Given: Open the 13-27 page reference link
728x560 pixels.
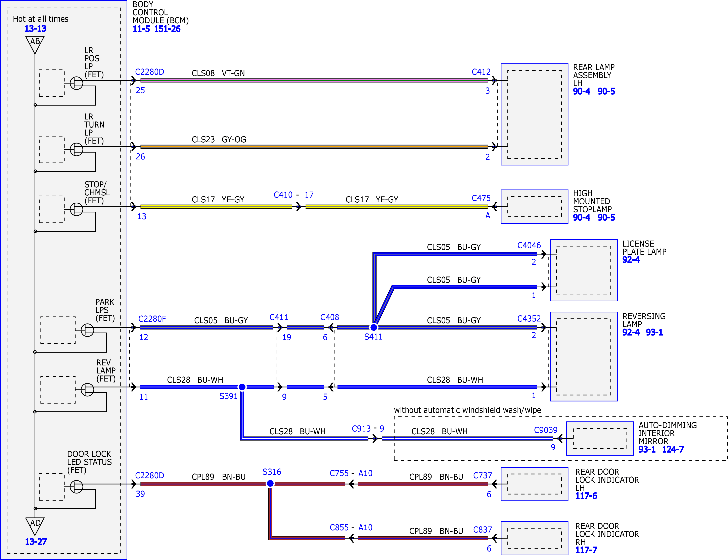Looking at the screenshot, I should (36, 542).
